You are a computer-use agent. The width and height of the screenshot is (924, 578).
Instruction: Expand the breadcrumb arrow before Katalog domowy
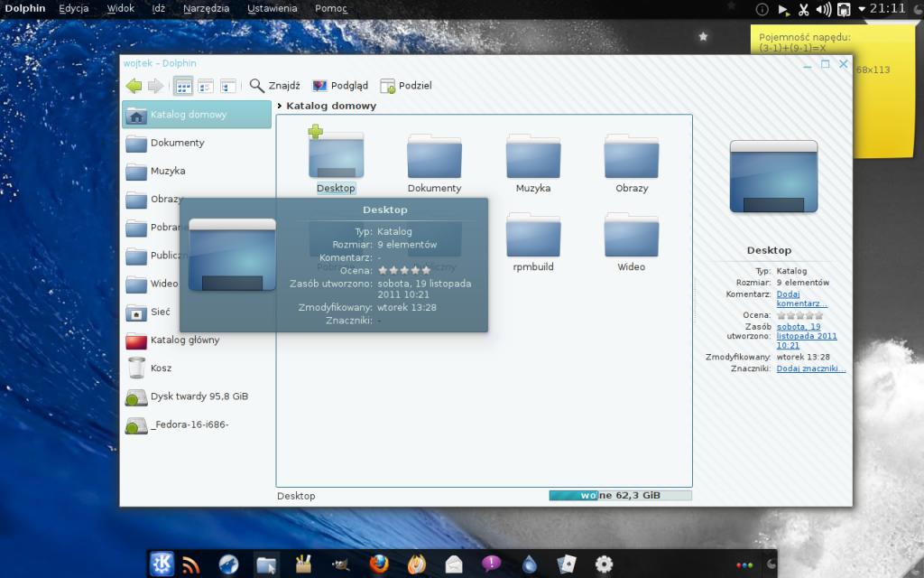coord(280,107)
